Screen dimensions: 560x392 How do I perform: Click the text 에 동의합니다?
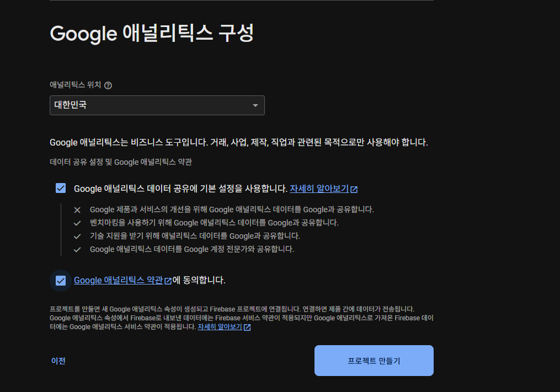click(199, 280)
